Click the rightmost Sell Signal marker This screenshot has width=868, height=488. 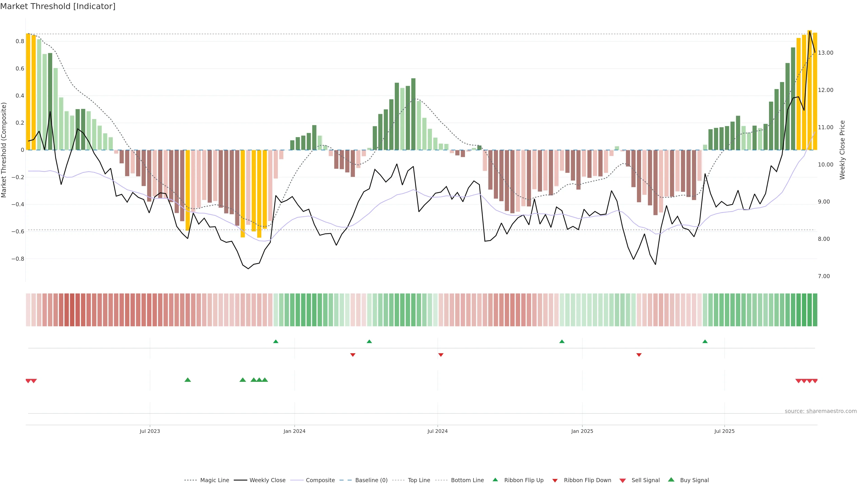pyautogui.click(x=815, y=381)
